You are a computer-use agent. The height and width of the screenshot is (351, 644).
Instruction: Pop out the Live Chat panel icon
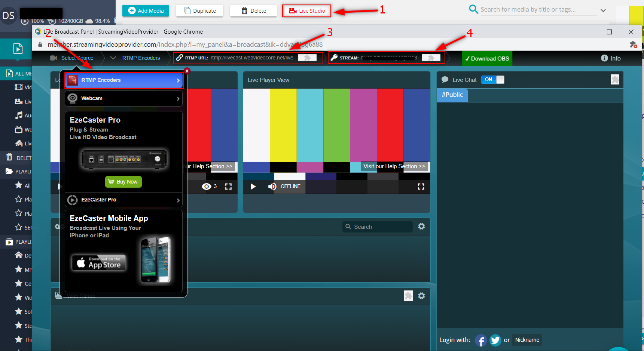615,79
